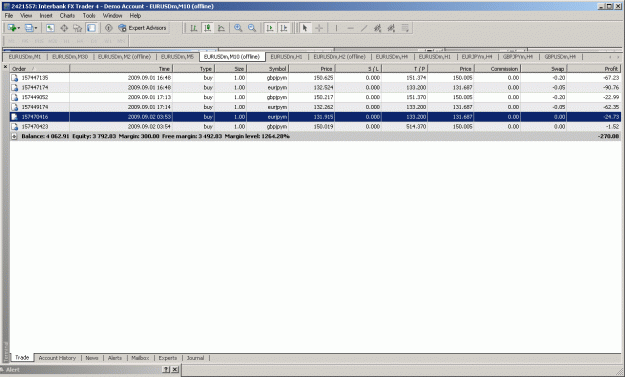The height and width of the screenshot is (377, 625).
Task: Open the News tab in the Terminal
Action: click(92, 358)
